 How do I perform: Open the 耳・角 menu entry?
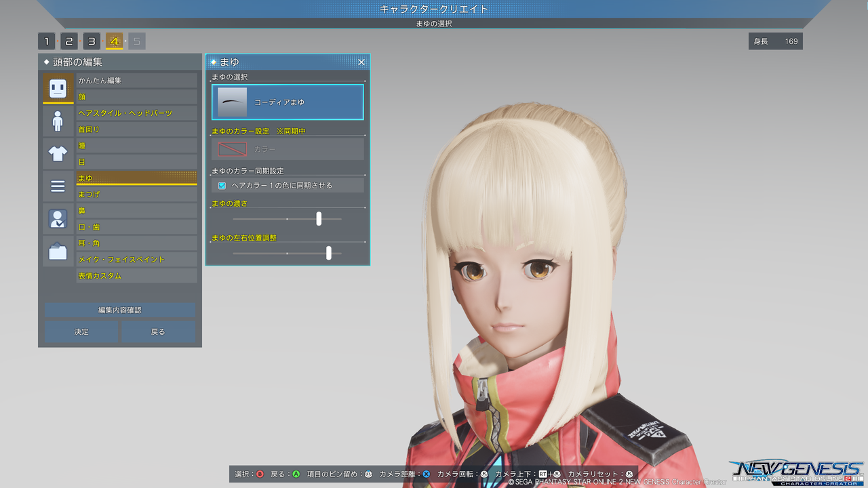coord(137,243)
